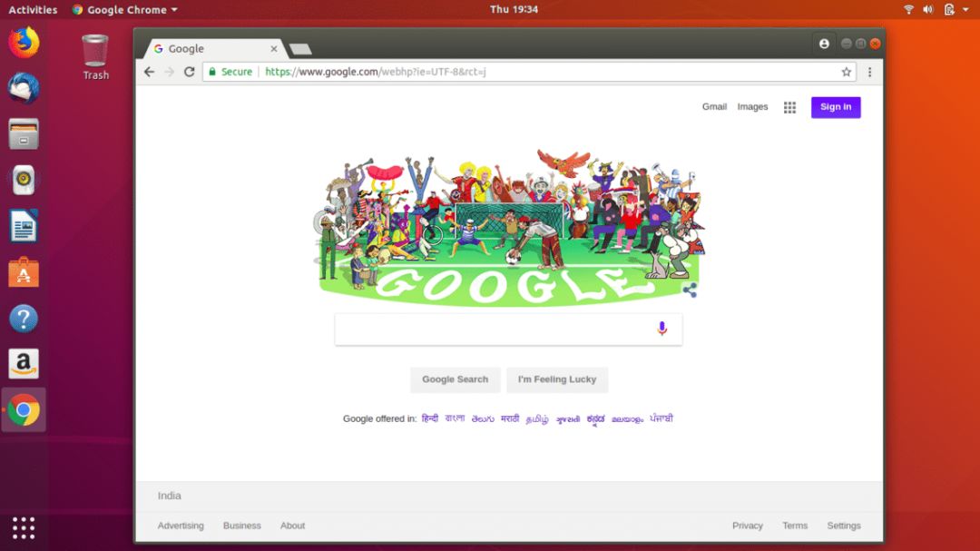
Task: Reload the Google page
Action: [x=190, y=72]
